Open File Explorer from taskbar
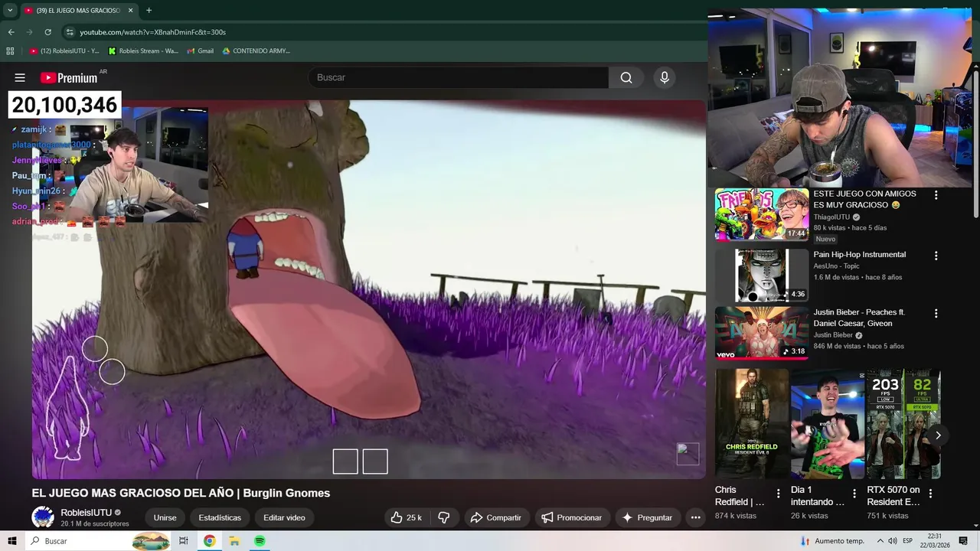The height and width of the screenshot is (551, 980). [x=234, y=541]
